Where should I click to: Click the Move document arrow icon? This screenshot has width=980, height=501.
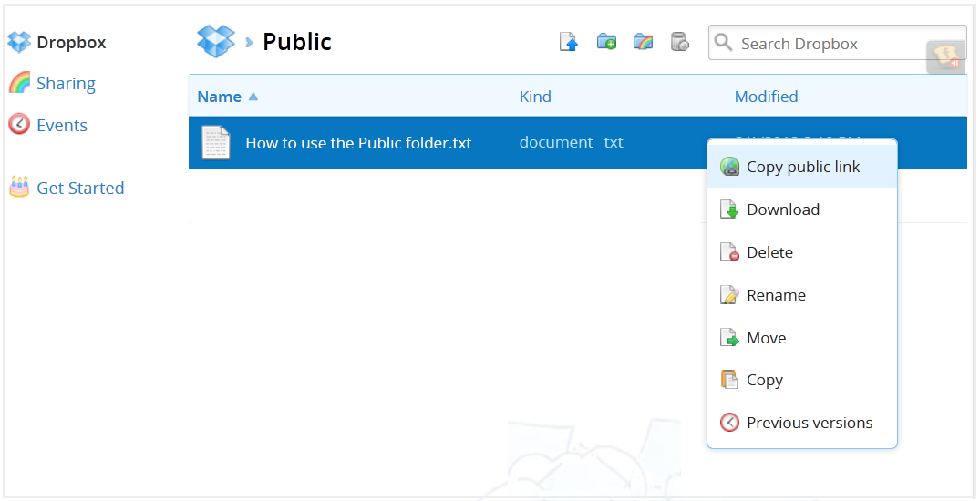(x=729, y=337)
